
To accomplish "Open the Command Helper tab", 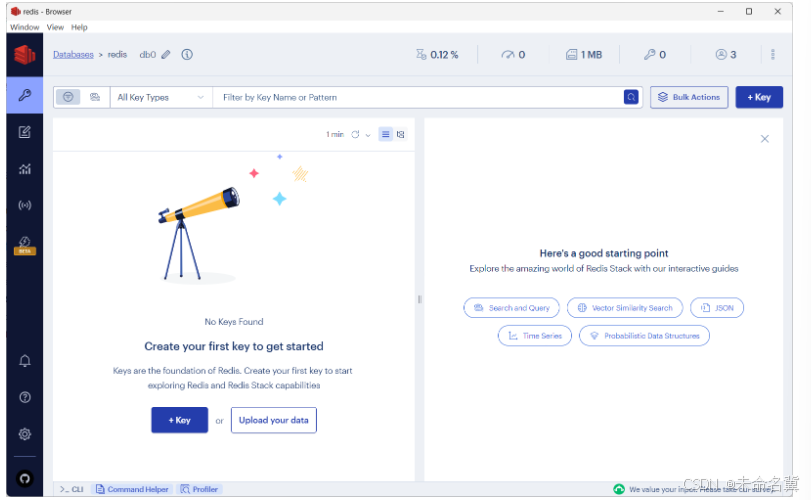I will point(132,489).
